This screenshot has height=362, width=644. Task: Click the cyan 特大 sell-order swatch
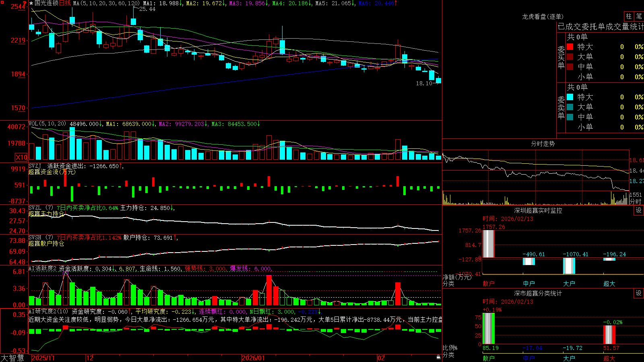570,97
